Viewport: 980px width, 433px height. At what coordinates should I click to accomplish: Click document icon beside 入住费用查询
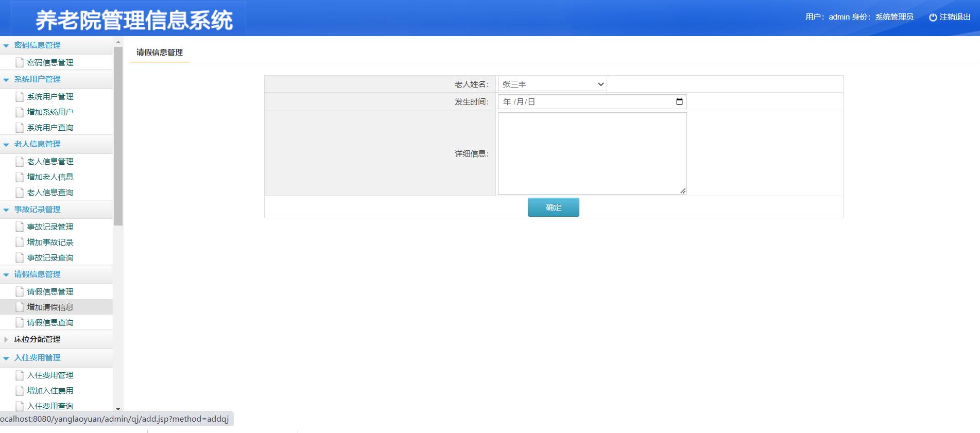tap(20, 406)
